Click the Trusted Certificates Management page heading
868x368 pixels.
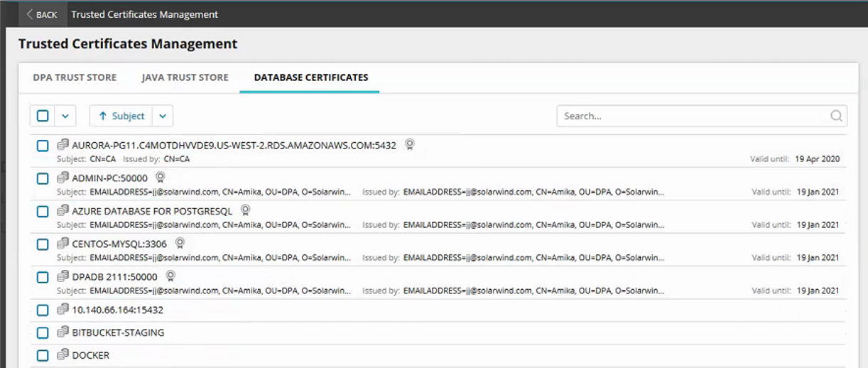[128, 44]
